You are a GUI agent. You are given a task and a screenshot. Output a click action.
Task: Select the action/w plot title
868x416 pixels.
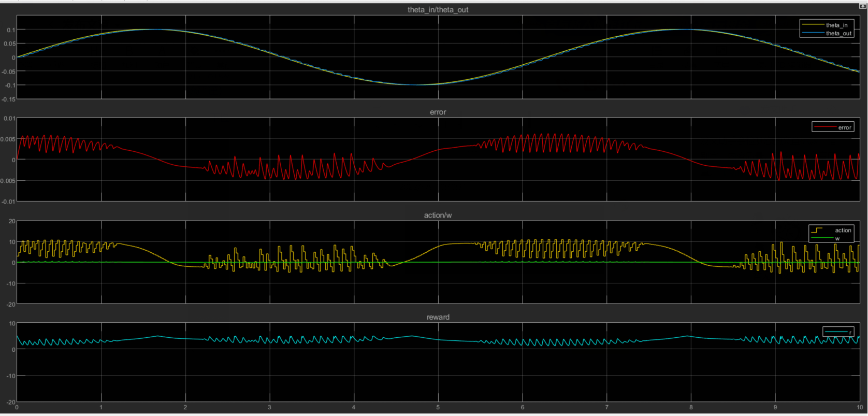click(x=438, y=215)
